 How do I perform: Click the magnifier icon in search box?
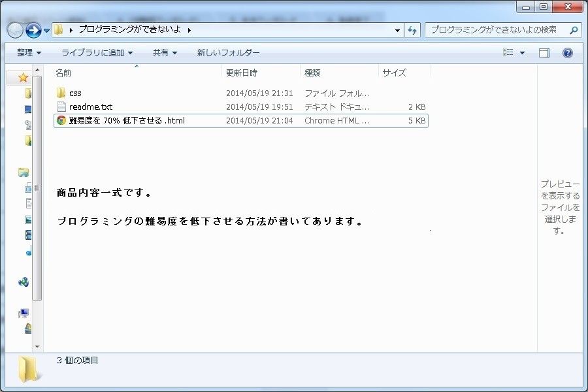click(574, 30)
